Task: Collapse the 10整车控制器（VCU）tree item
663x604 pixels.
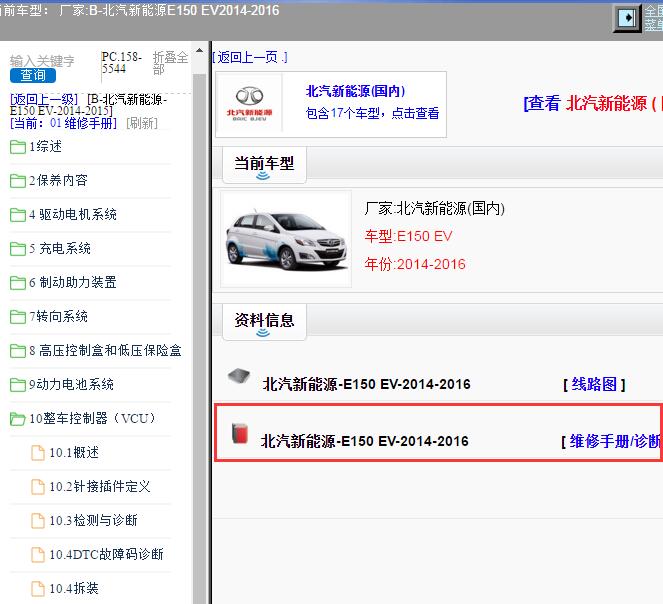Action: point(92,418)
